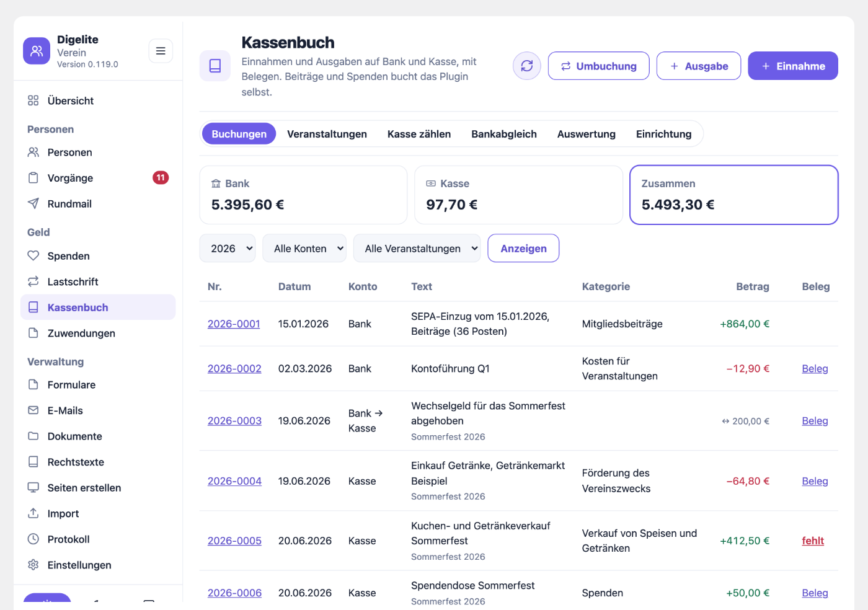Open Import in sidebar
Viewport: 868px width, 610px height.
point(98,514)
